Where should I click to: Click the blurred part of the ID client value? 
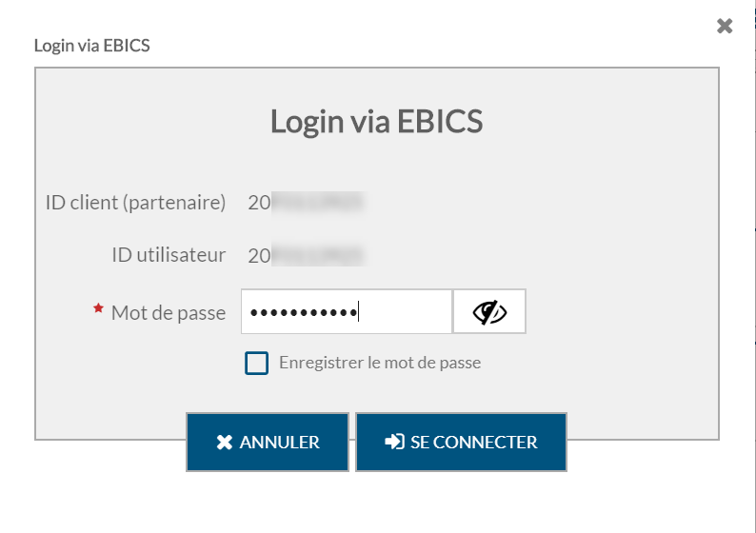click(318, 203)
